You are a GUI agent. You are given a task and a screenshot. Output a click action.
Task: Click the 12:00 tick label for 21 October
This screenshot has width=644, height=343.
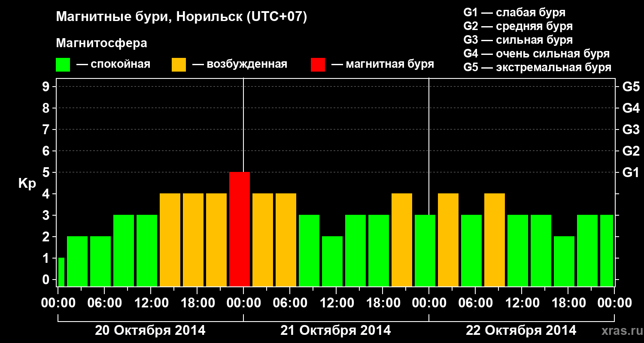336,303
